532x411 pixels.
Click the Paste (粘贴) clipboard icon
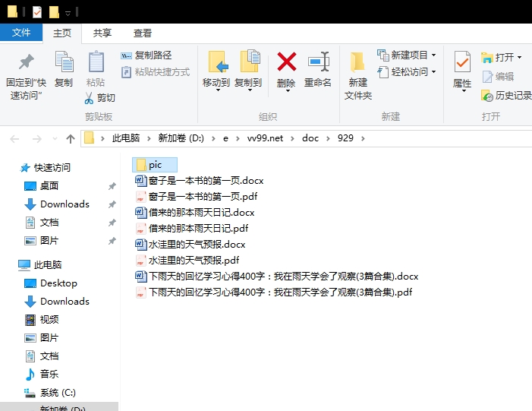[x=96, y=62]
